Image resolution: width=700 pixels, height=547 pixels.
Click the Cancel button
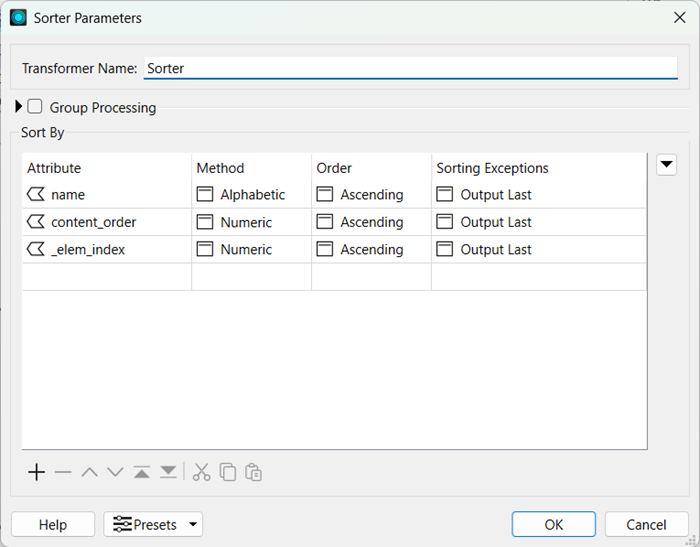(646, 524)
